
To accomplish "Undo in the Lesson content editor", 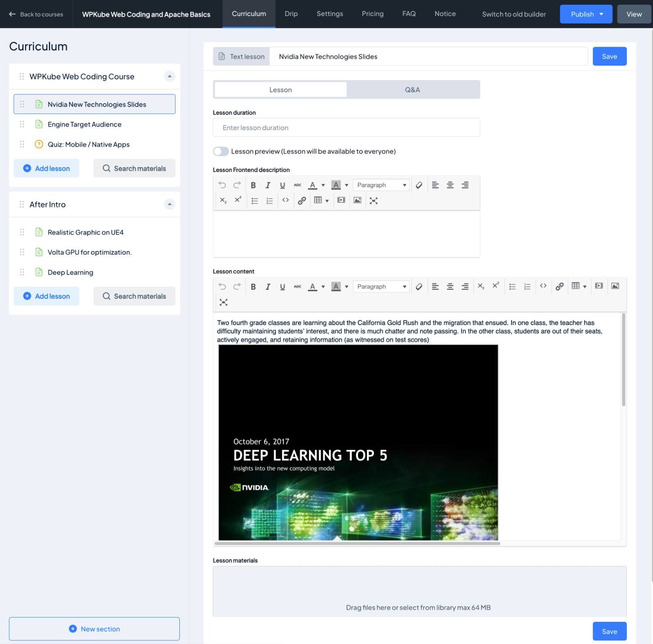I will point(222,286).
